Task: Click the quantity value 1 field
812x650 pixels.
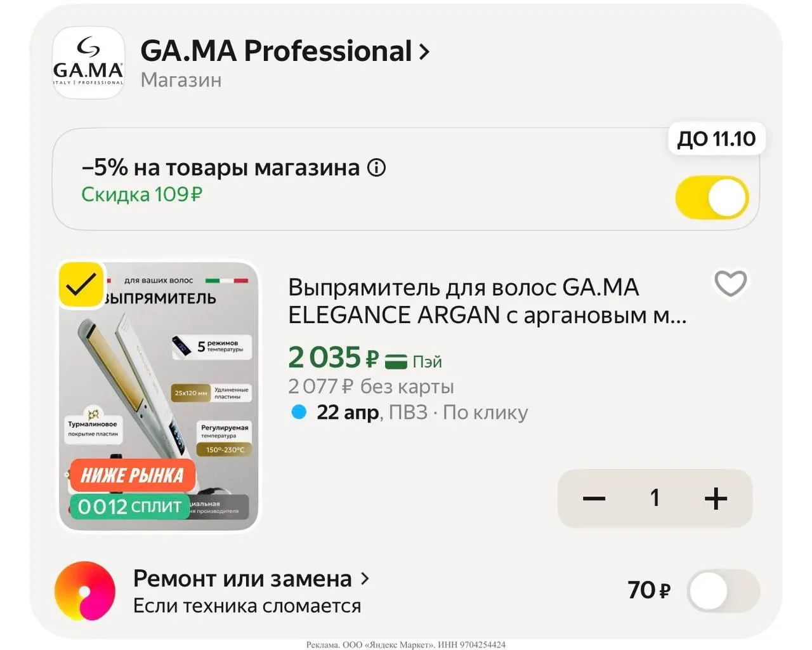Action: 655,498
